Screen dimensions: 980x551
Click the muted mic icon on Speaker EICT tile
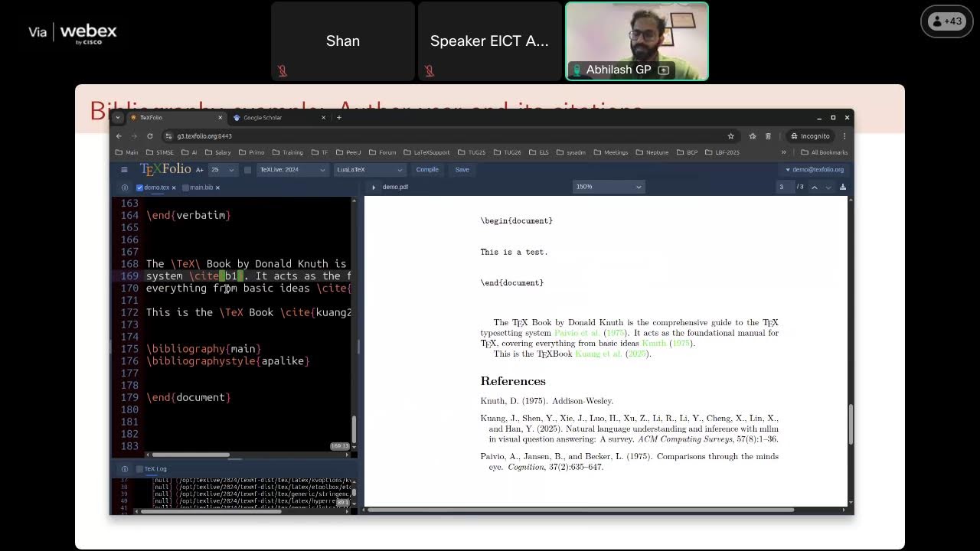429,71
